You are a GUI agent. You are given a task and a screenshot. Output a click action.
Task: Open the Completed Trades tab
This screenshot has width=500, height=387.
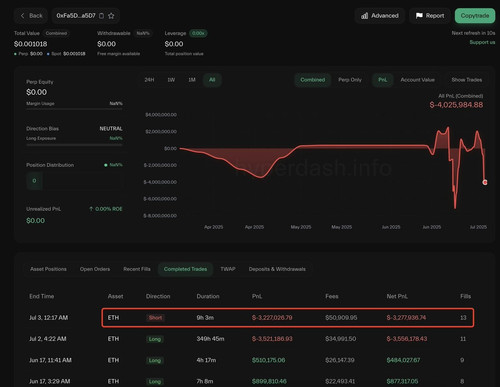click(x=185, y=269)
